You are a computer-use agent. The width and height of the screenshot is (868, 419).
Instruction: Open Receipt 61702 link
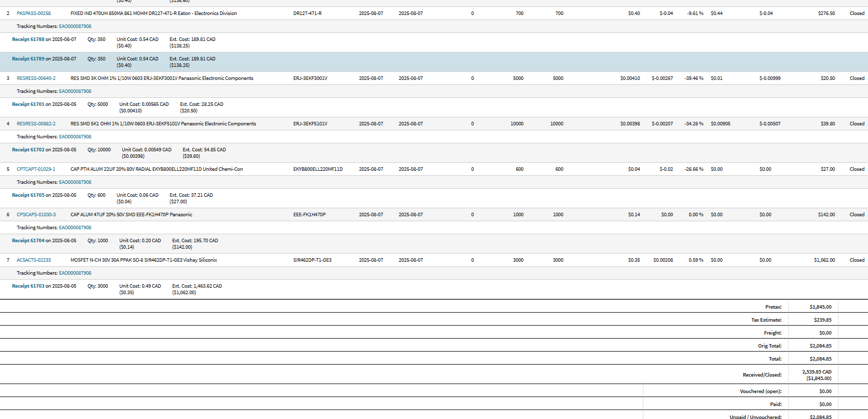pyautogui.click(x=28, y=150)
